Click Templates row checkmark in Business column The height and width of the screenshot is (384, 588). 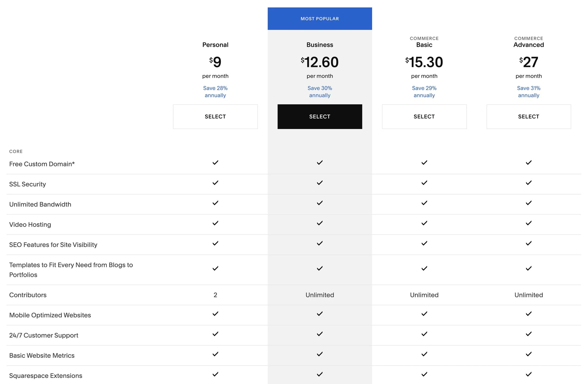click(x=320, y=268)
